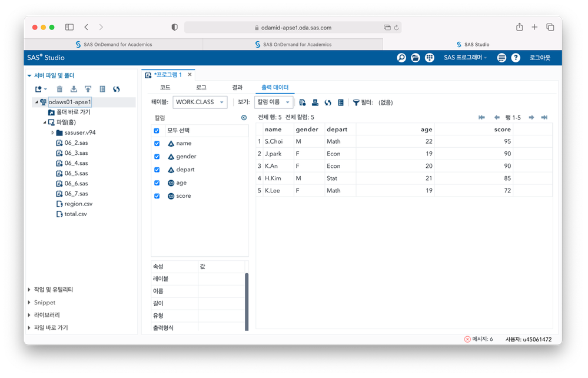
Task: Open the folder icon in SAS Studio header
Action: click(x=415, y=58)
